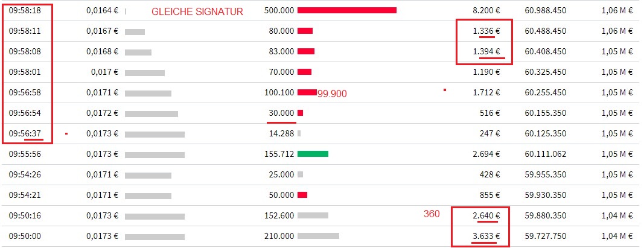The height and width of the screenshot is (248, 644).
Task: Select the 09:58:18 timestamp
Action: [25, 10]
